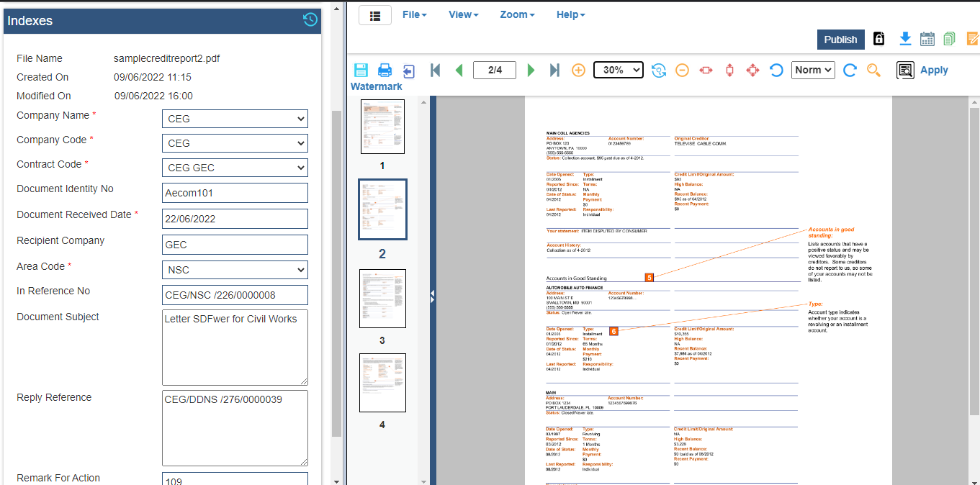Screen dimensions: 980x485
Task: Click the samplecreditreport2.pdf file name
Action: 166,58
